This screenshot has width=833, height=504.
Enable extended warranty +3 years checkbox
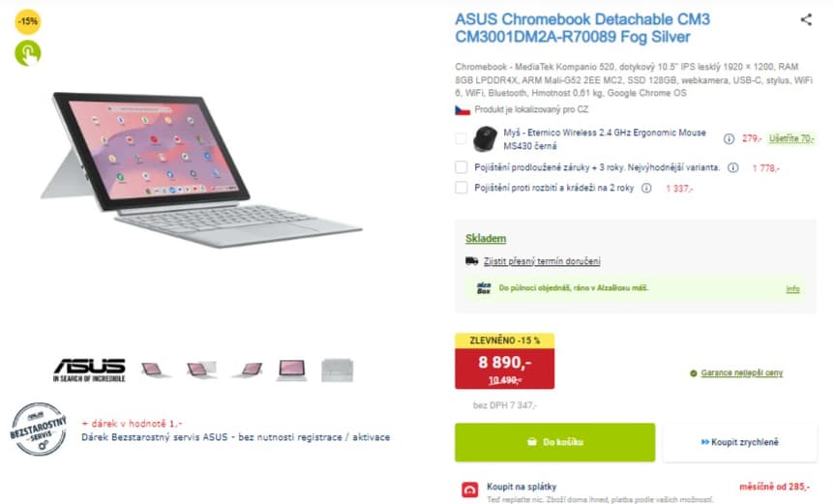[461, 167]
